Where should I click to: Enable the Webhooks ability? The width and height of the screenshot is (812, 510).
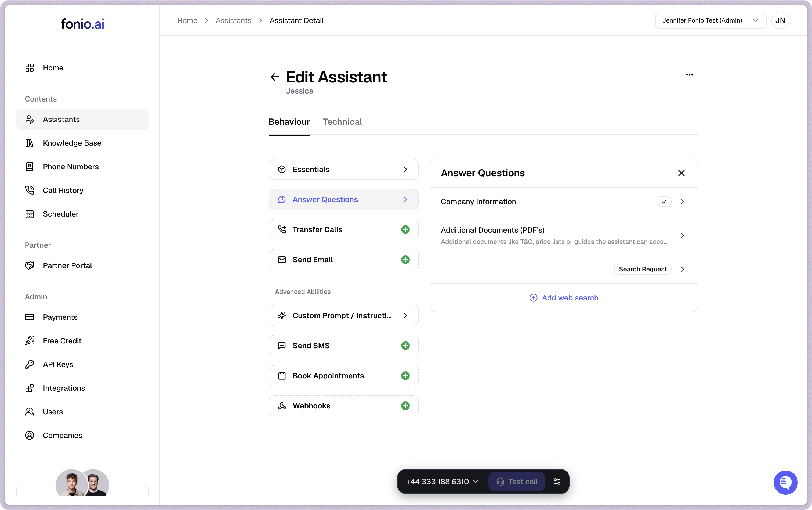[405, 406]
